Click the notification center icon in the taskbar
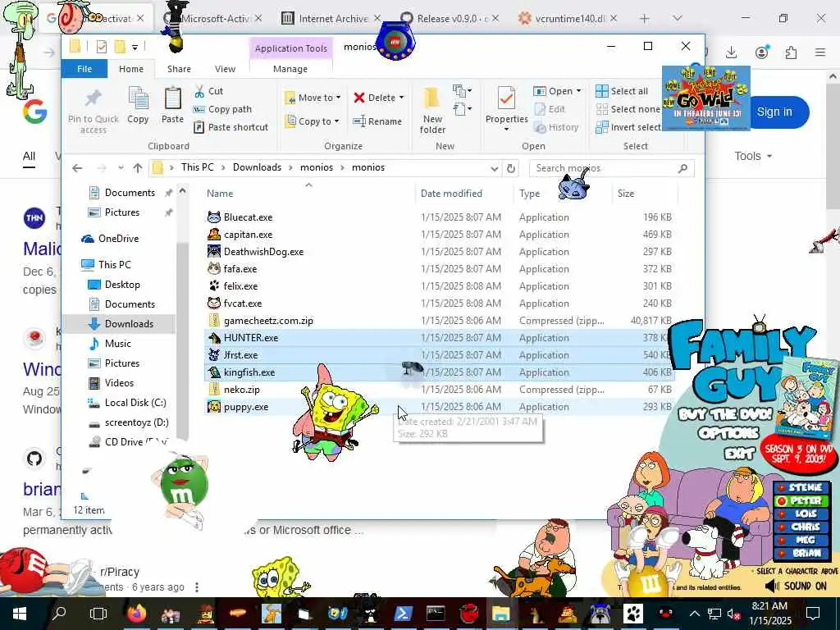This screenshot has width=840, height=630. (813, 613)
